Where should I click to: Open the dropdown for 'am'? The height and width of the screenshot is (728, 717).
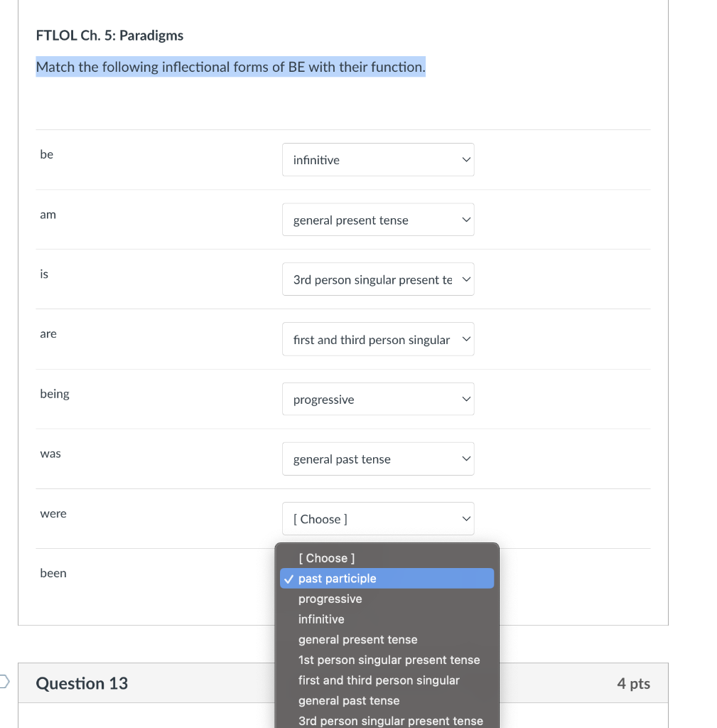377,220
